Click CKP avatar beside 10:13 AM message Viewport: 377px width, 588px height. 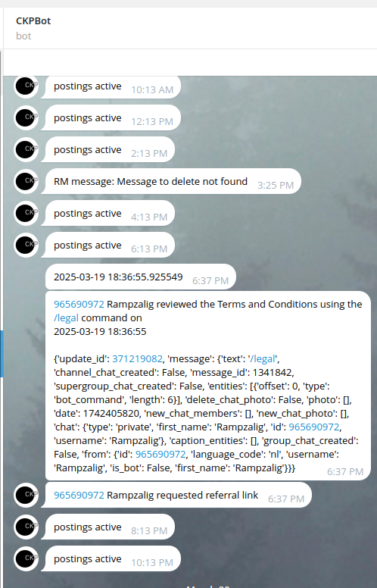[x=26, y=86]
